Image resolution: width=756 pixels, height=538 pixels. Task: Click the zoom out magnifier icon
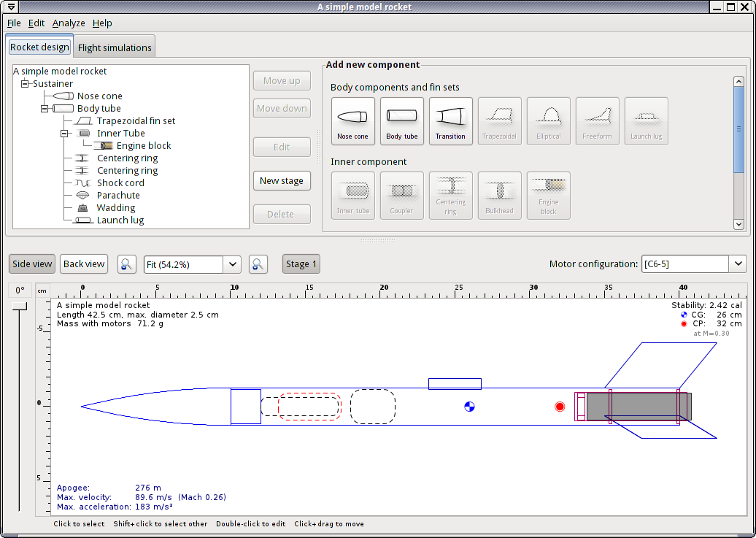[127, 264]
